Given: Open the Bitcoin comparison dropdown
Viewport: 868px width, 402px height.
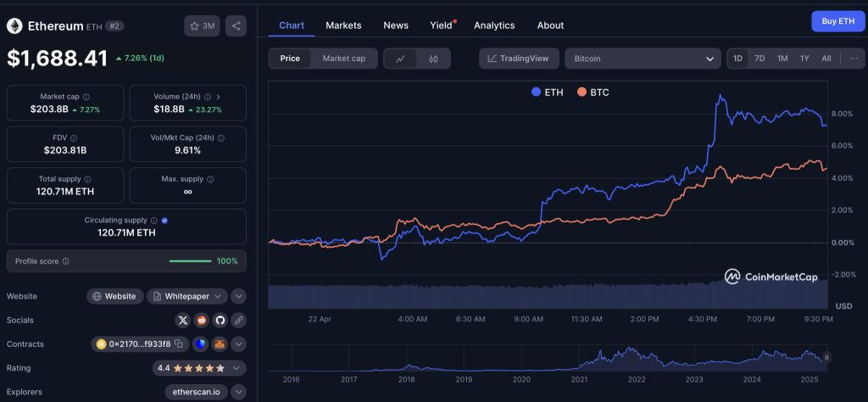Looking at the screenshot, I should (643, 59).
